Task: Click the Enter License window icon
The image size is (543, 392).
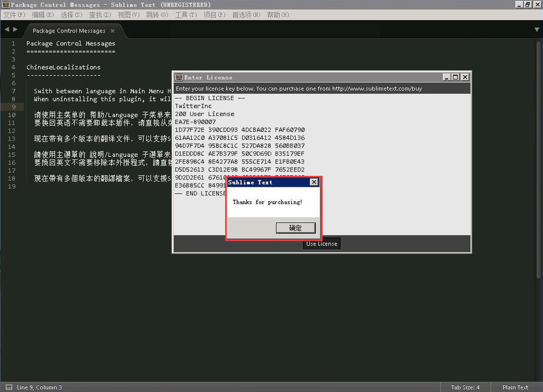Action: [179, 77]
